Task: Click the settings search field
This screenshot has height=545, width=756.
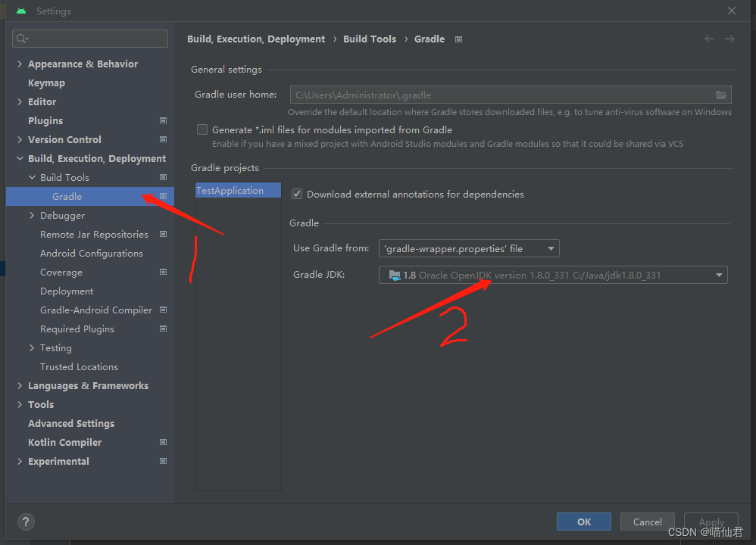Action: 91,39
